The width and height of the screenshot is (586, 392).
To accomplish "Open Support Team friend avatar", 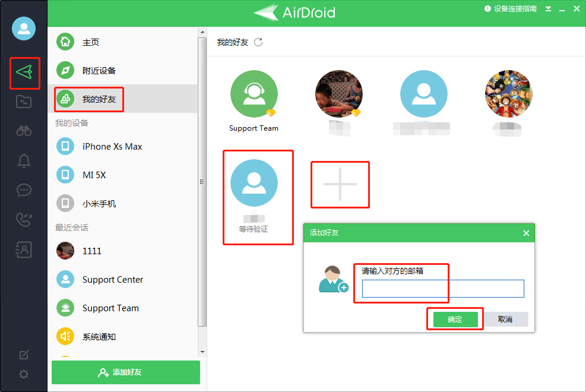I will pyautogui.click(x=254, y=94).
